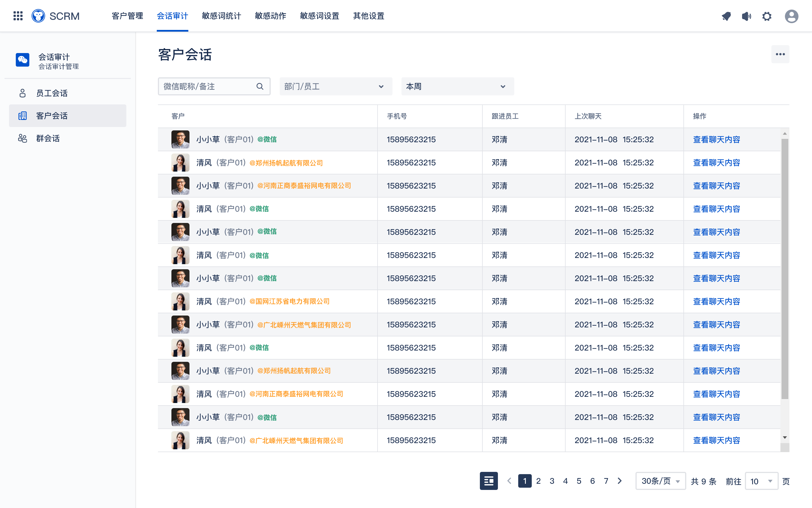Click the SCRM monkey logo

(x=38, y=16)
